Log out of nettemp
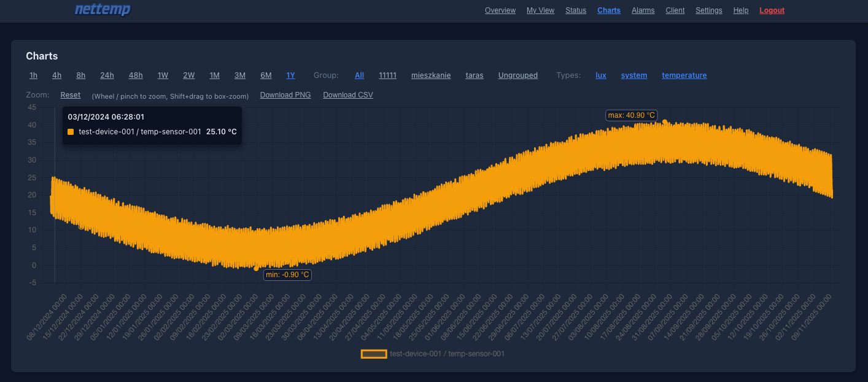The image size is (868, 382). [x=772, y=10]
